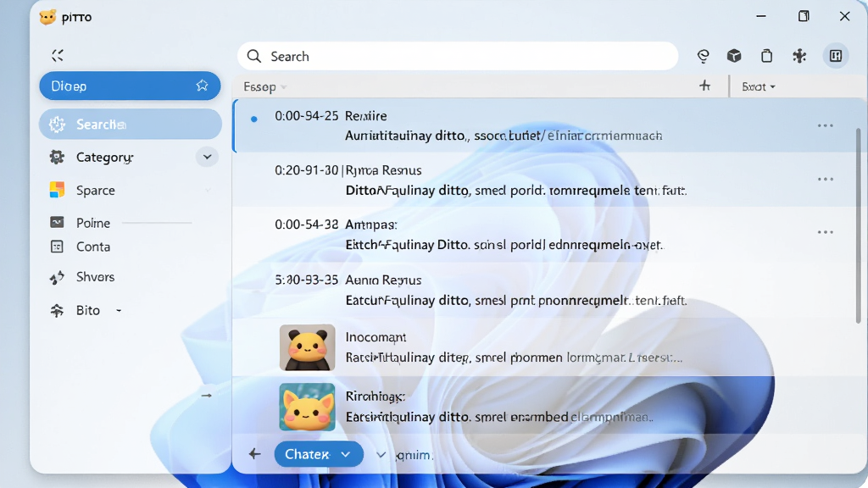Click the search magnifier icon

pyautogui.click(x=254, y=56)
